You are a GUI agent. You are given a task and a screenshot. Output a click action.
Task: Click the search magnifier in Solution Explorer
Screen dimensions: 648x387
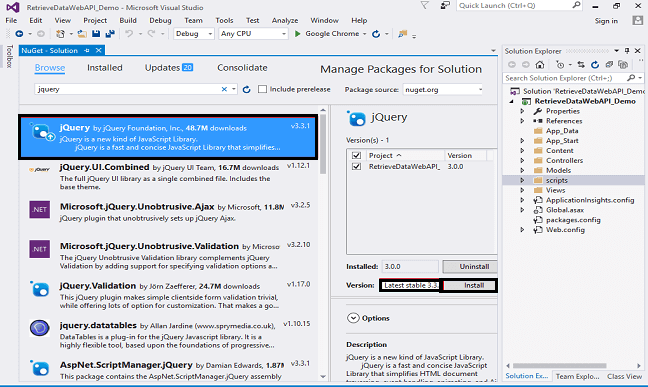point(631,78)
